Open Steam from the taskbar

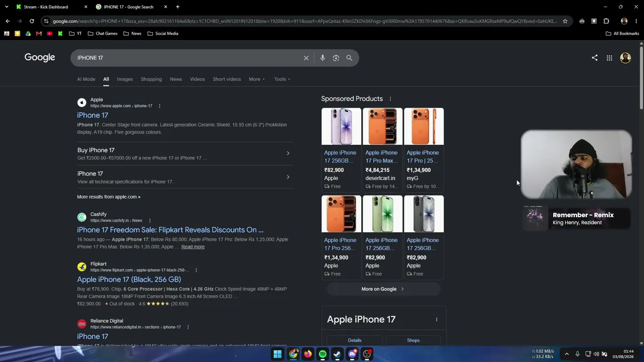tap(337, 354)
